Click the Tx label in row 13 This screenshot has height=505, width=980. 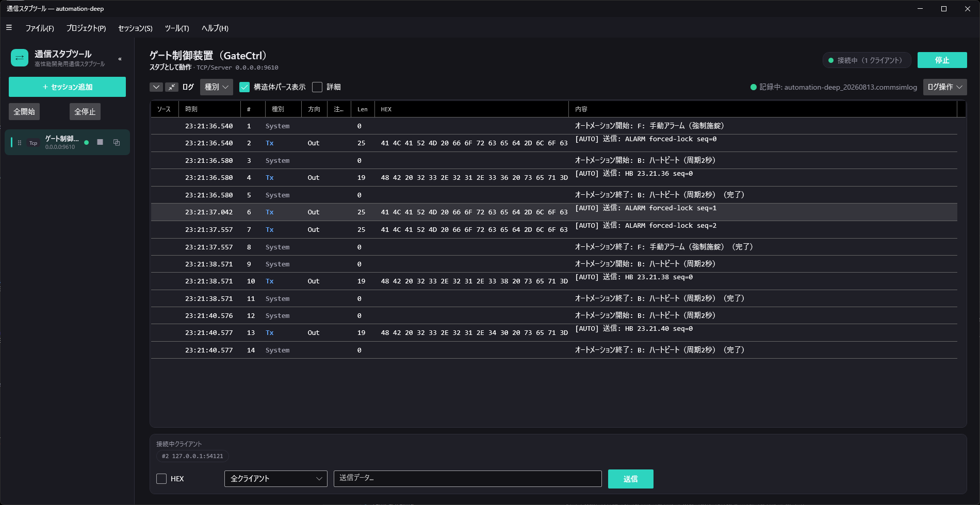click(x=270, y=333)
